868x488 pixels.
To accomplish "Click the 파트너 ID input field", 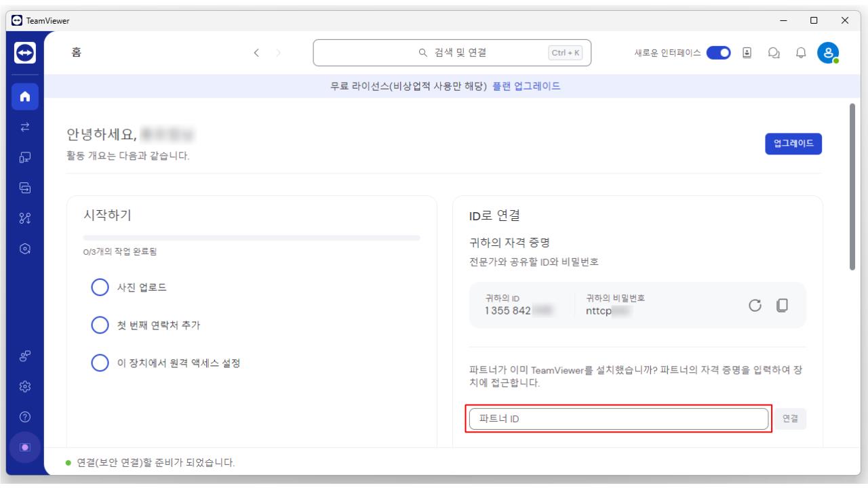I will click(617, 418).
